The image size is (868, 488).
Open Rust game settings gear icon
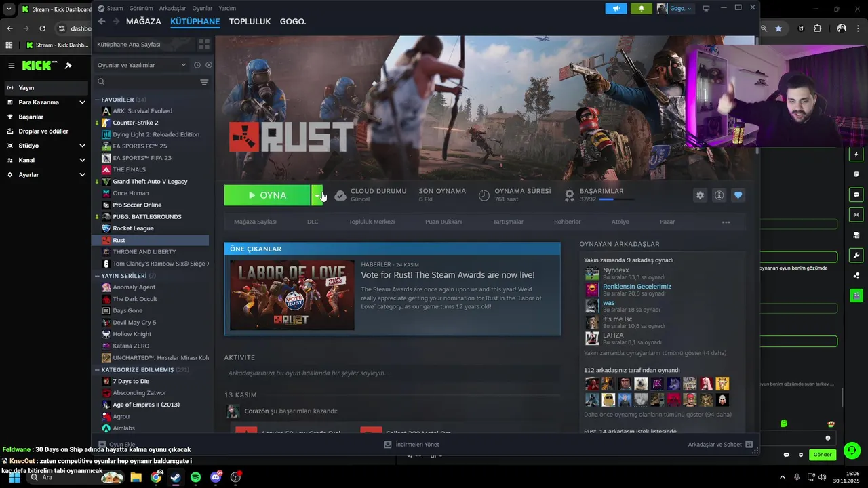click(x=700, y=195)
